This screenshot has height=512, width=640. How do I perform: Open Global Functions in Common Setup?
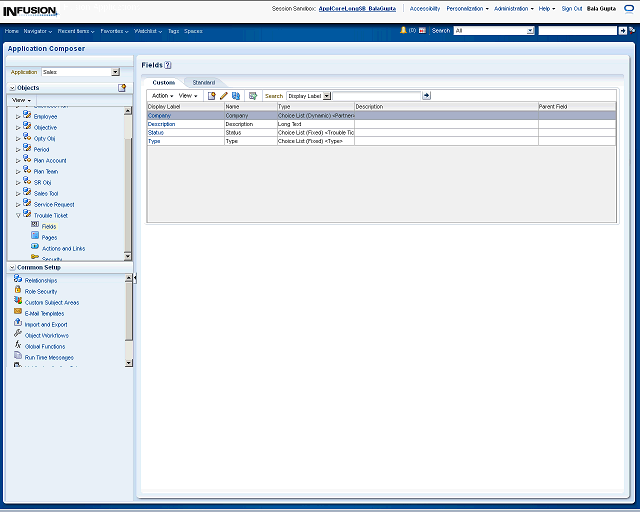point(46,346)
